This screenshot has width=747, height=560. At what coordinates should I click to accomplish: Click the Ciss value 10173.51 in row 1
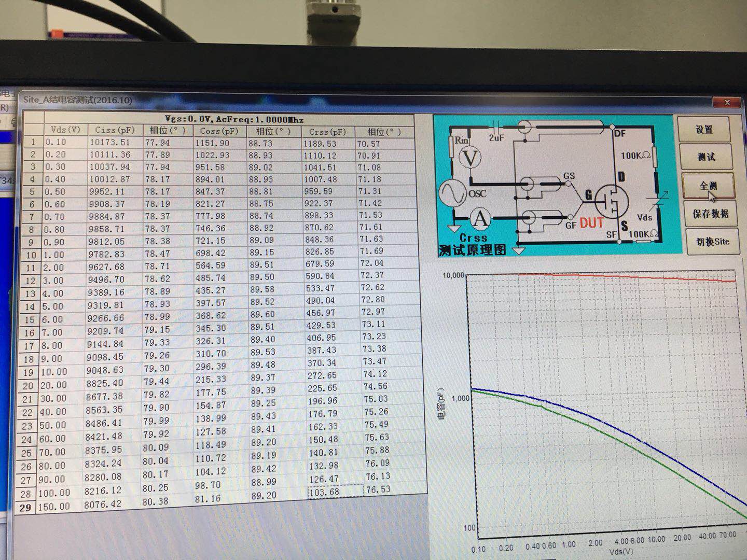tap(110, 142)
